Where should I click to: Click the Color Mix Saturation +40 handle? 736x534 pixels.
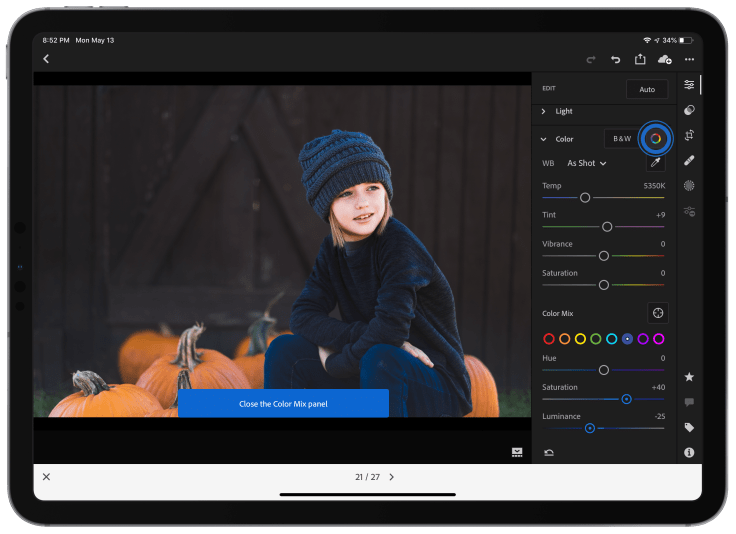pyautogui.click(x=626, y=399)
